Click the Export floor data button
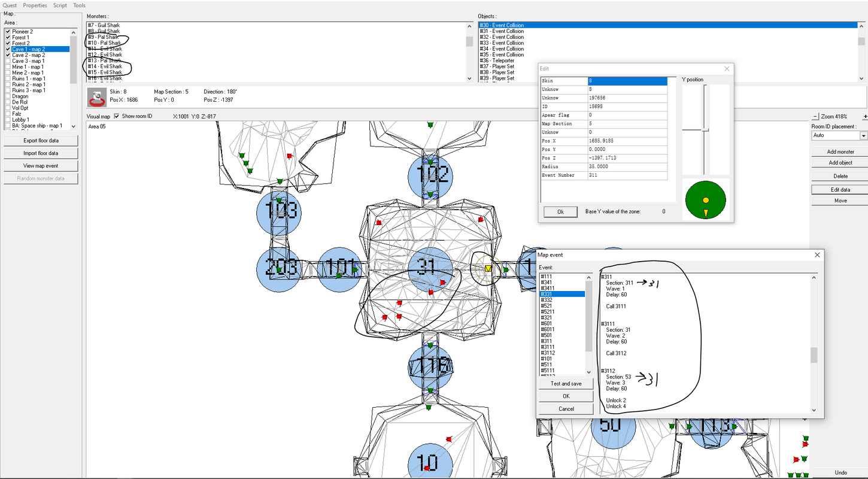868x479 pixels. (x=41, y=141)
